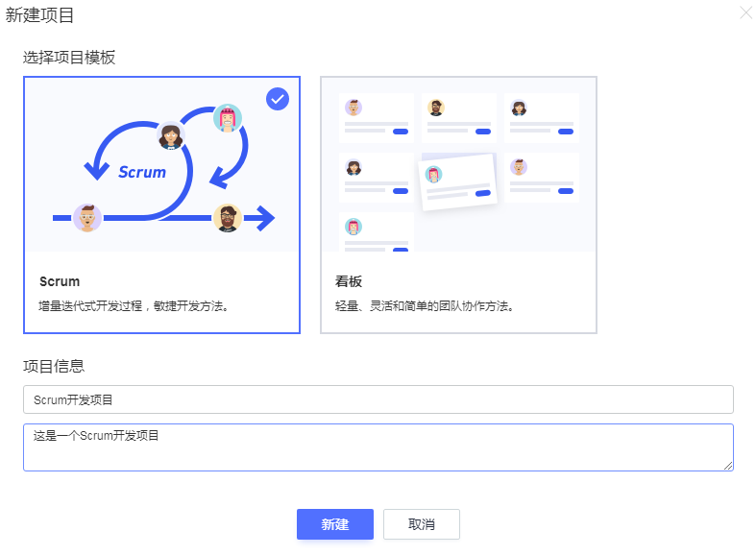Focus the project description text area

click(x=378, y=447)
